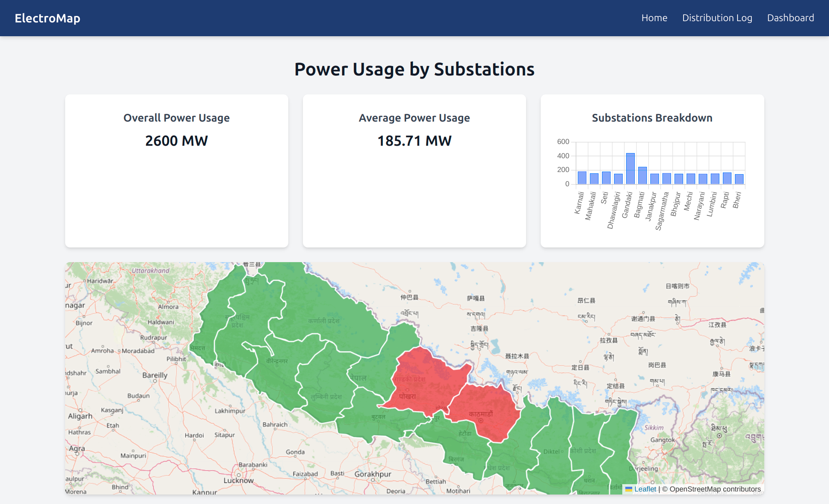Image resolution: width=829 pixels, height=504 pixels.
Task: Click the ElectroMap logo title
Action: click(47, 18)
